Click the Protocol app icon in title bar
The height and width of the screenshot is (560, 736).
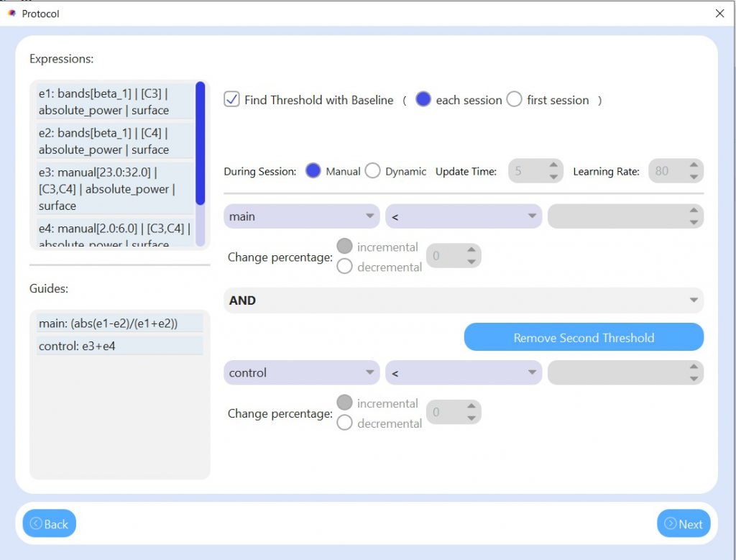(11, 14)
